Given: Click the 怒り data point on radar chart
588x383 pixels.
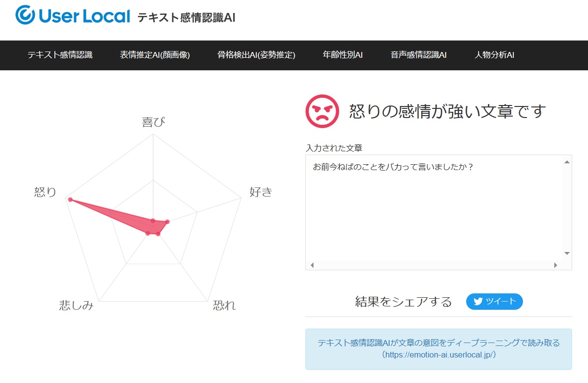Looking at the screenshot, I should (70, 199).
